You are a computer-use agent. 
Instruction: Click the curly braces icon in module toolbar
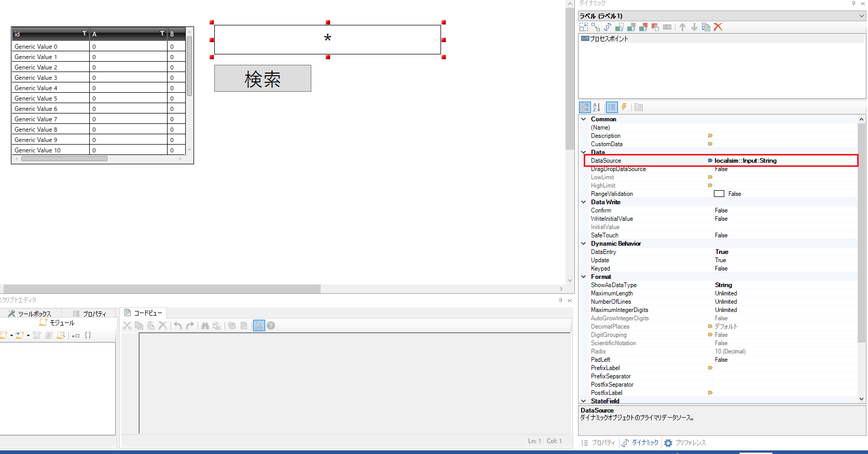point(88,335)
